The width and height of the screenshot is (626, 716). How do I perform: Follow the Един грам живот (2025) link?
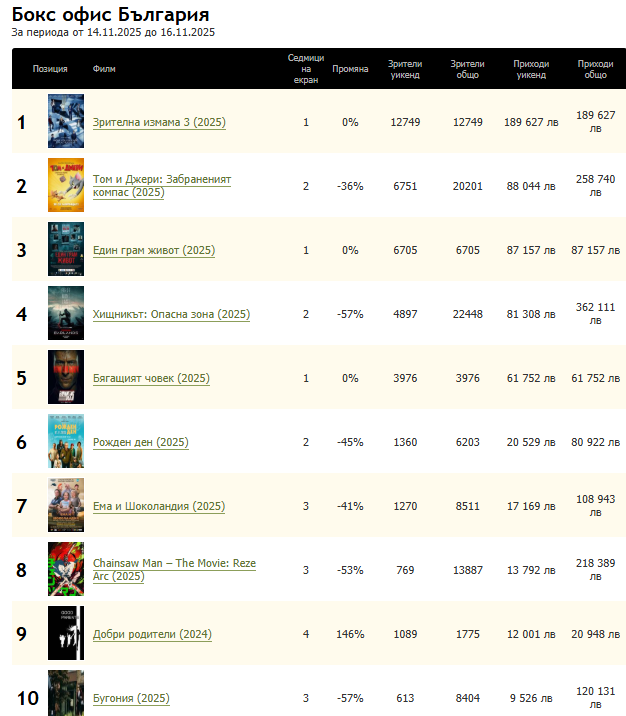click(153, 251)
